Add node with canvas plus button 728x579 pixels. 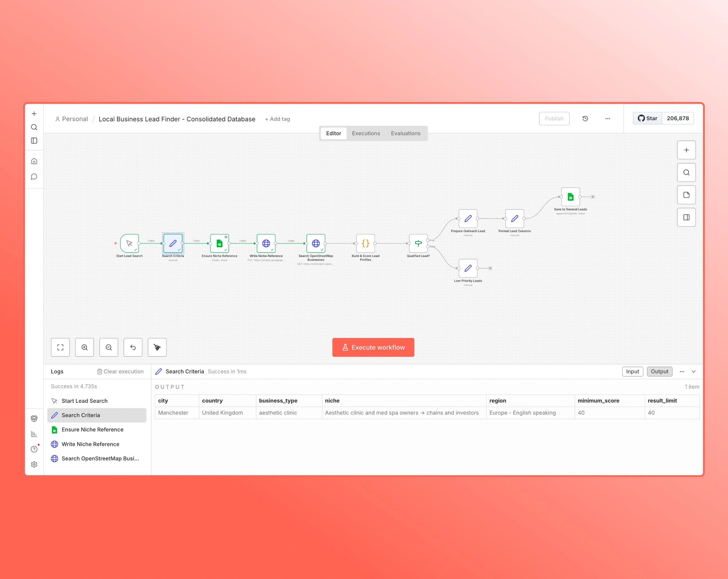click(686, 150)
